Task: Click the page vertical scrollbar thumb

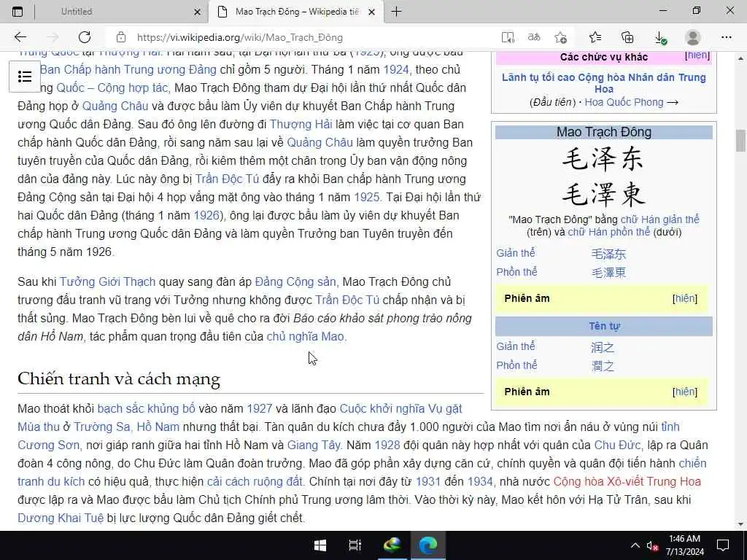Action: tap(740, 141)
